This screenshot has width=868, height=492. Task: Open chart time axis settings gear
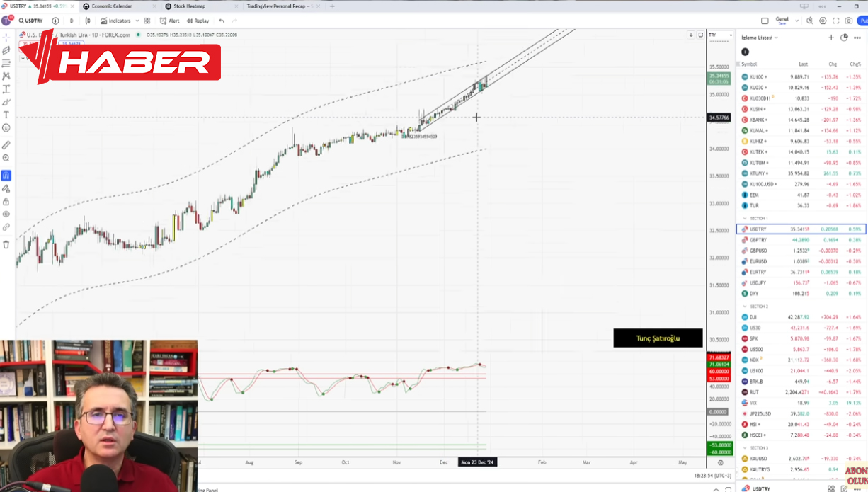[x=721, y=462]
